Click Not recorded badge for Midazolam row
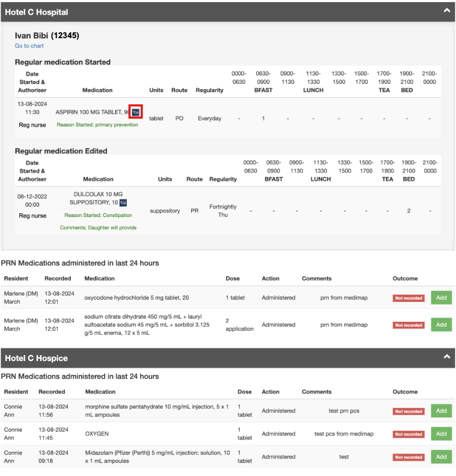 [x=408, y=458]
